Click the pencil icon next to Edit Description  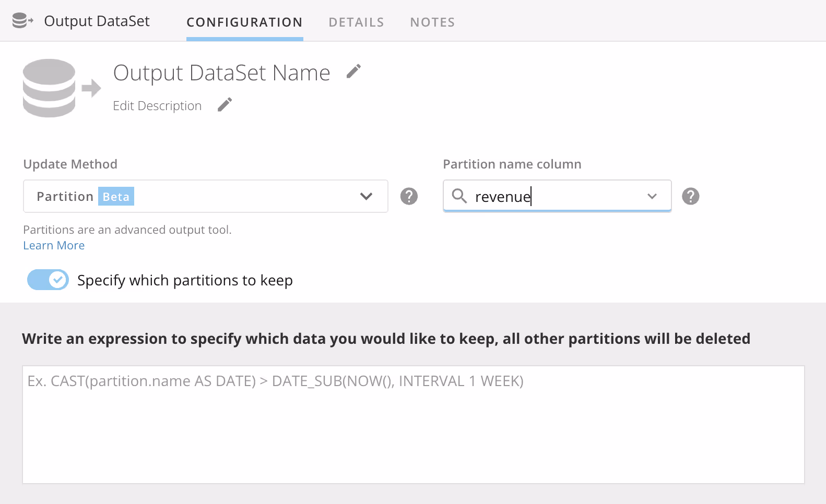225,105
